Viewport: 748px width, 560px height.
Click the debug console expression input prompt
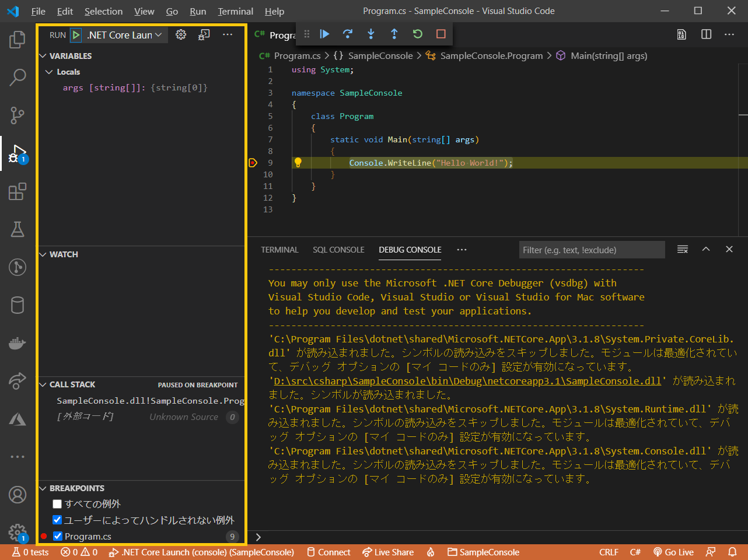tap(499, 537)
